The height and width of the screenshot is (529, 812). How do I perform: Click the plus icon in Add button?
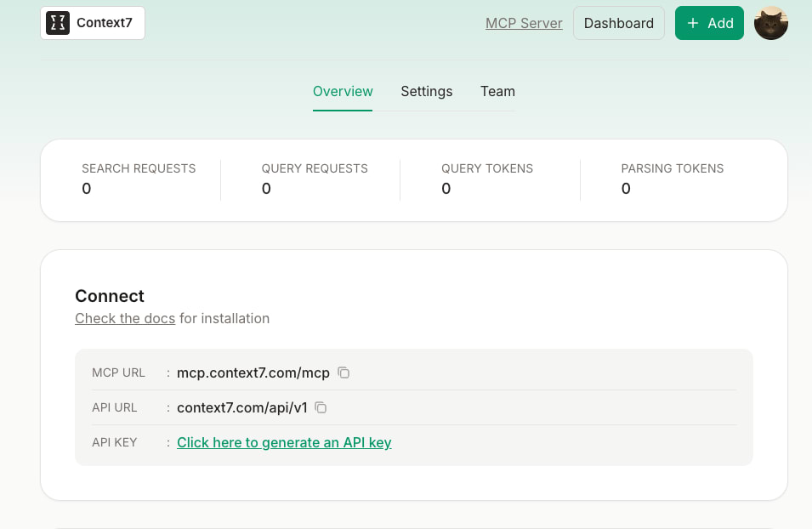pos(693,23)
